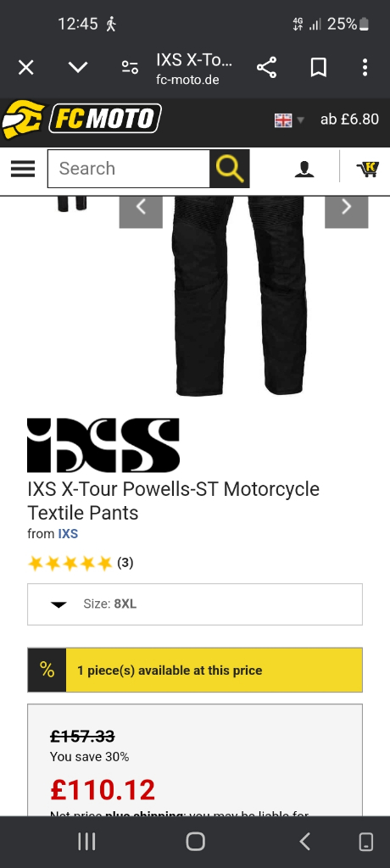Open the browser three-dot menu
Screen dimensions: 390x868
click(365, 68)
